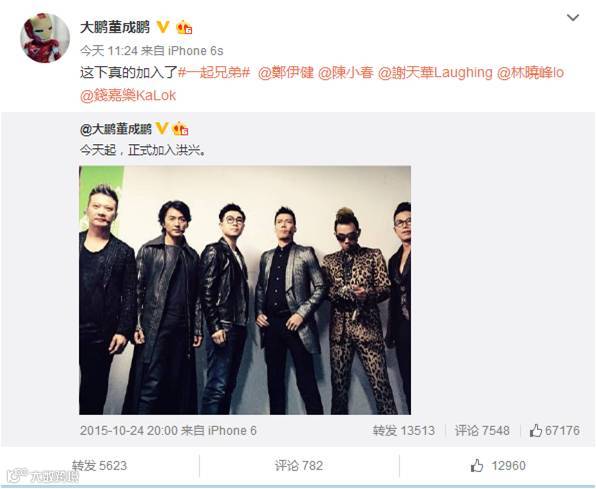Image resolution: width=596 pixels, height=489 pixels.
Task: Open the #一起兄弟# hashtag topic
Action: [x=214, y=72]
